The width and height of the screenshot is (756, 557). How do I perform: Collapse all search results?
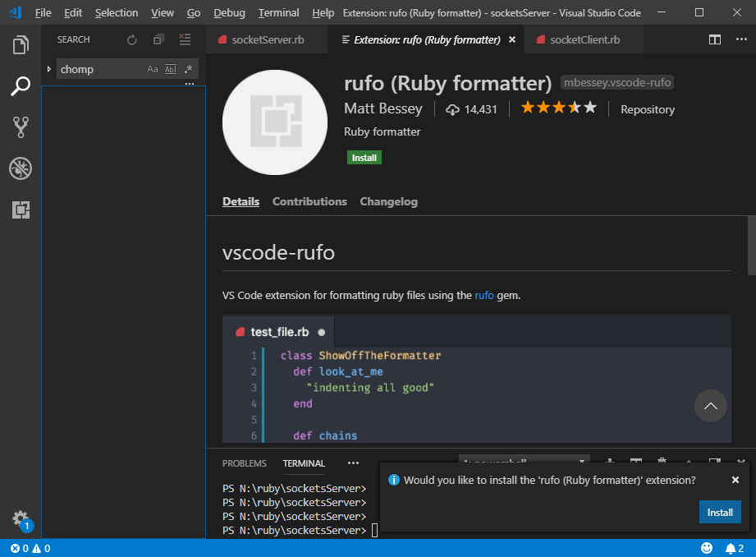[158, 39]
